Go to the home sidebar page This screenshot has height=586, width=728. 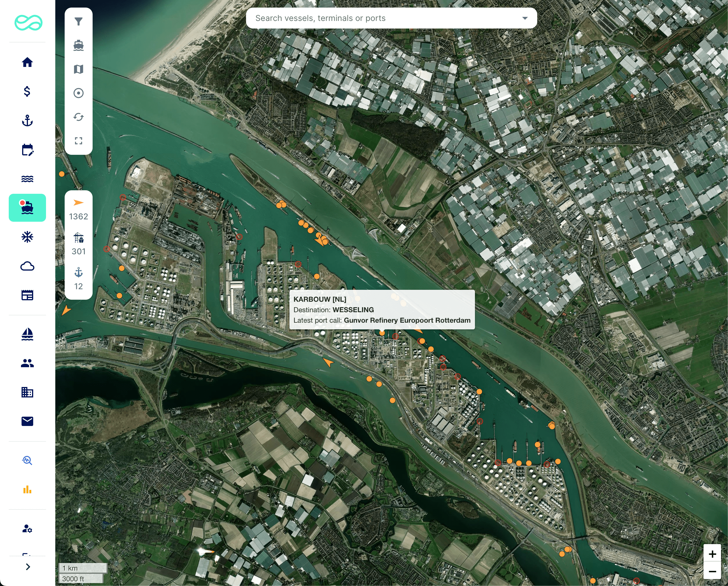point(27,62)
